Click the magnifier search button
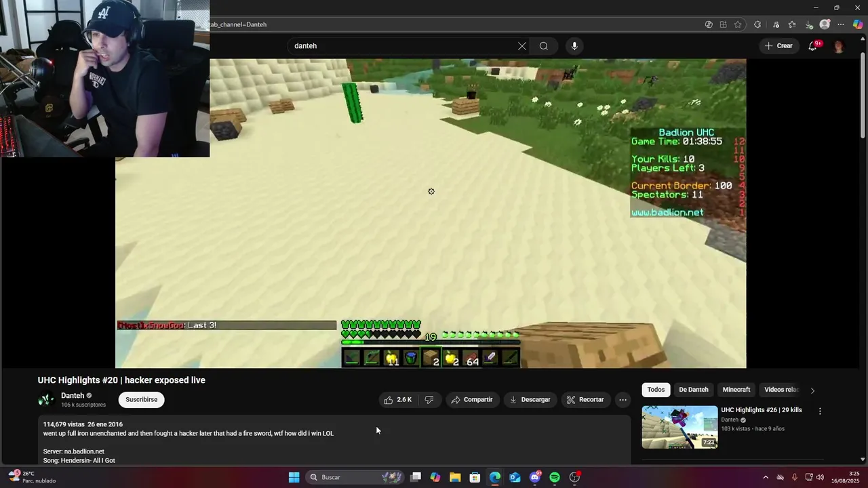The image size is (868, 488). pyautogui.click(x=544, y=46)
